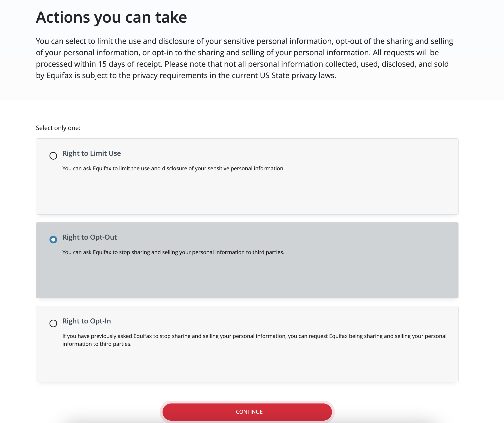The height and width of the screenshot is (423, 504).
Task: Click the "Right to Opt-Out" title text
Action: (90, 237)
